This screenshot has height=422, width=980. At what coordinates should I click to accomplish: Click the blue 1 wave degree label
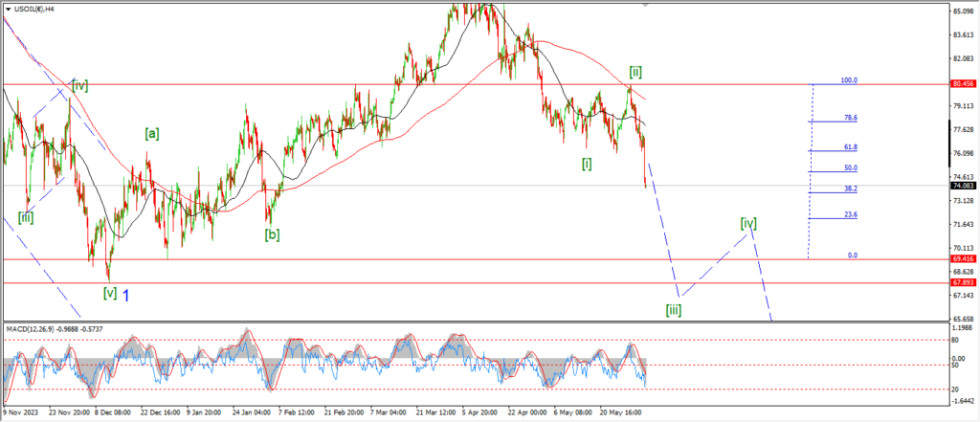coord(127,295)
